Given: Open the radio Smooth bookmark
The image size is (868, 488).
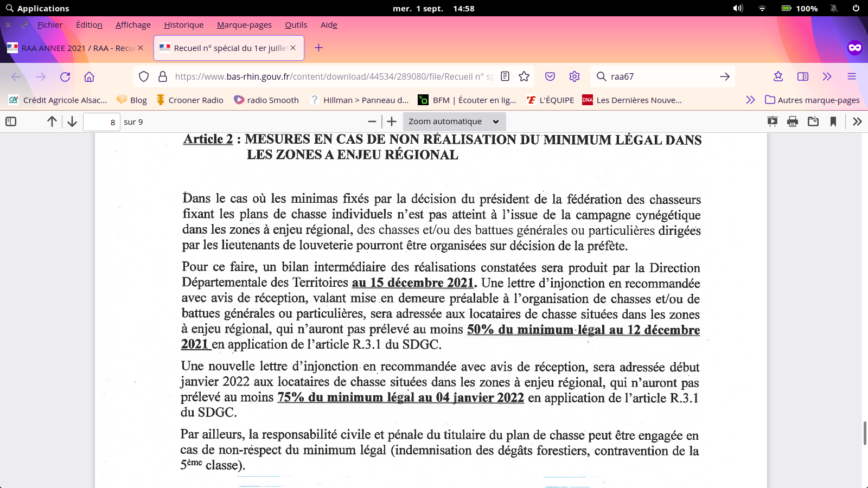Looking at the screenshot, I should tap(266, 100).
